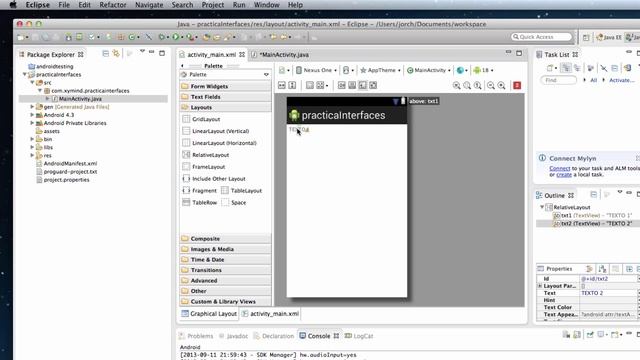
Task: Switch to the activity_main.xml bottom tab
Action: tap(271, 313)
